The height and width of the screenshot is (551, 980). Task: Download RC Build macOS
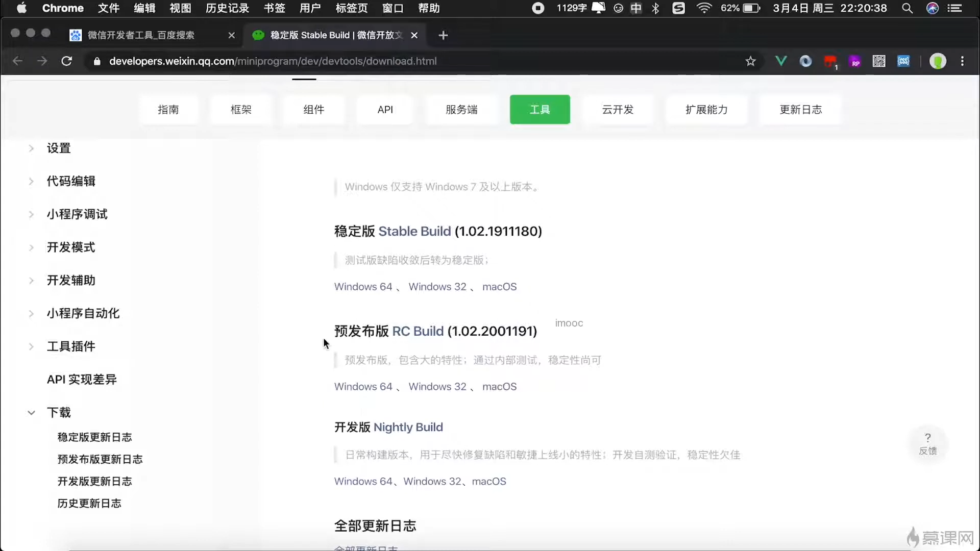pyautogui.click(x=499, y=387)
